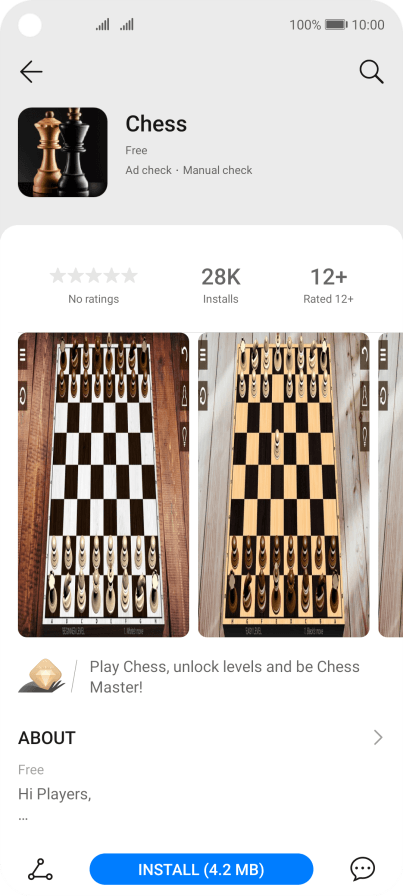View the 28K Installs stat

click(x=221, y=285)
